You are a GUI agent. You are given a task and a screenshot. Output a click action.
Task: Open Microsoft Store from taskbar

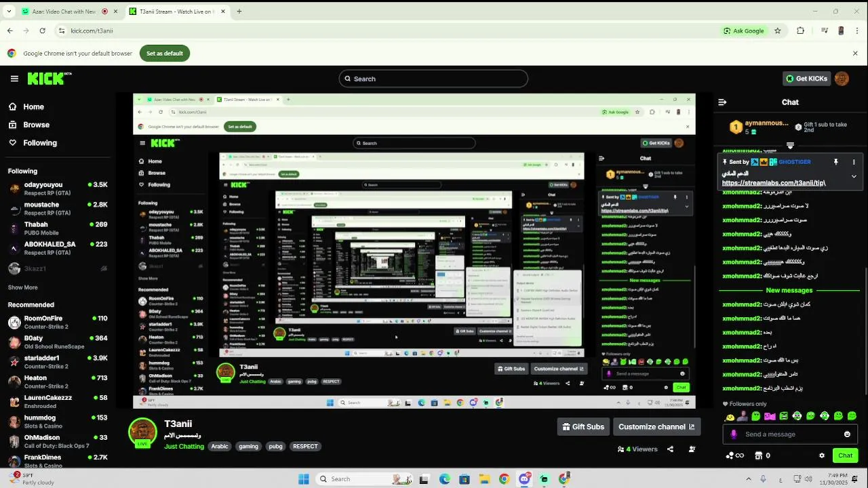464,479
